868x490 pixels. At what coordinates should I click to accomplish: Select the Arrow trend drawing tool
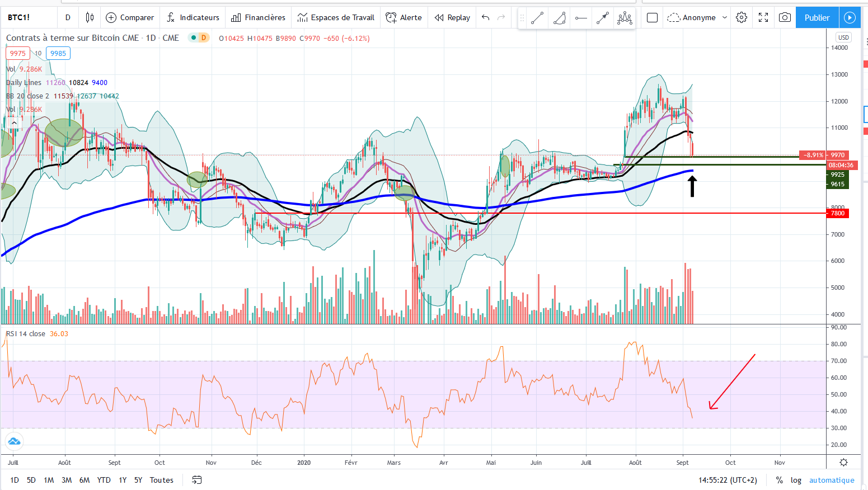tap(603, 17)
